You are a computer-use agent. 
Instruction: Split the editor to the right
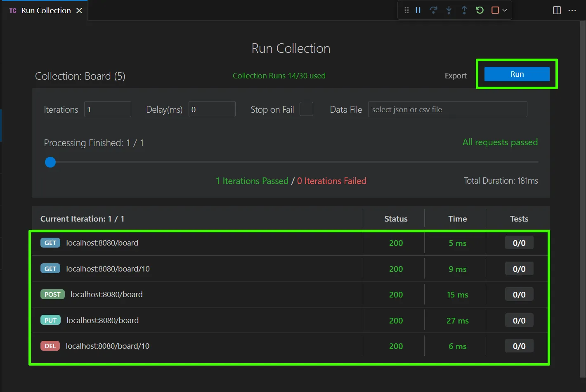click(x=557, y=10)
